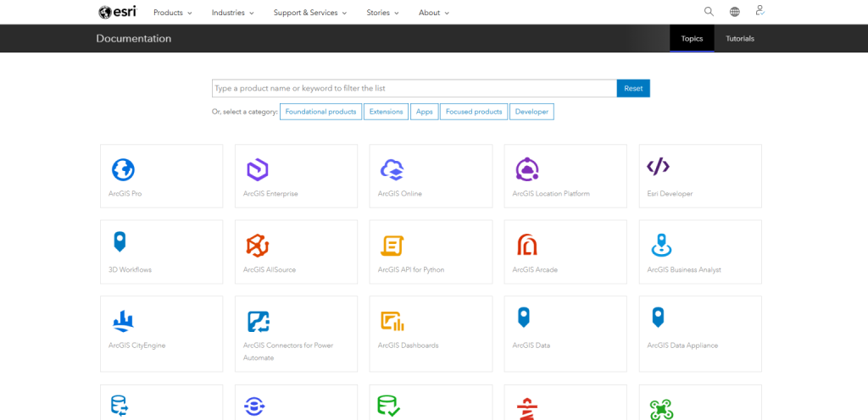The width and height of the screenshot is (868, 420).
Task: Click the red lighthouse icon
Action: [527, 408]
